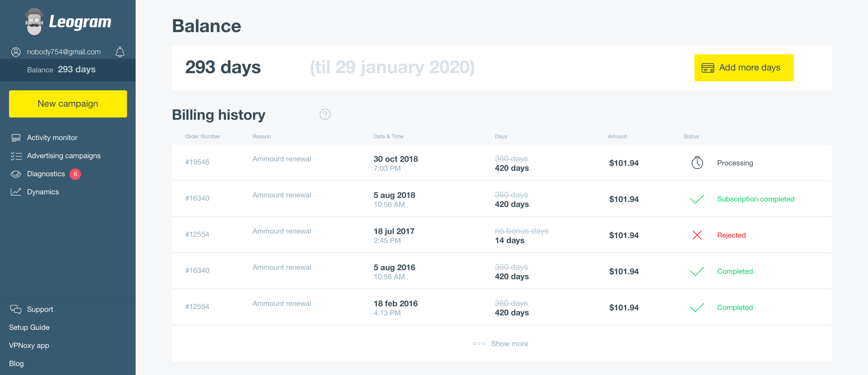868x375 pixels.
Task: Go to Advertising campaigns section
Action: tap(64, 155)
